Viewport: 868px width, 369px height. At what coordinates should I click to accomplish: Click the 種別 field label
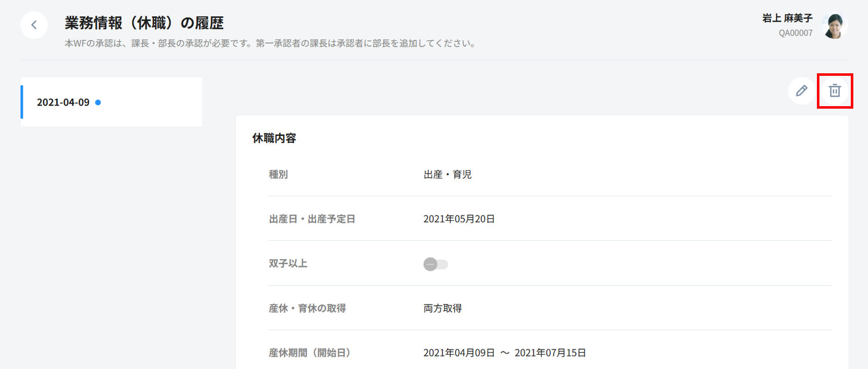(278, 174)
